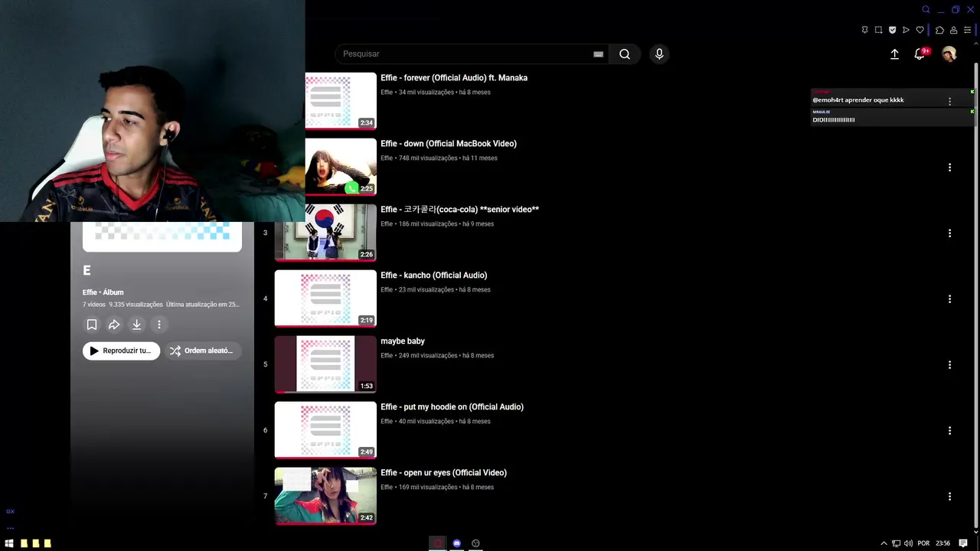Click Effie channel link in playlist info
This screenshot has height=551, width=980.
[x=90, y=292]
